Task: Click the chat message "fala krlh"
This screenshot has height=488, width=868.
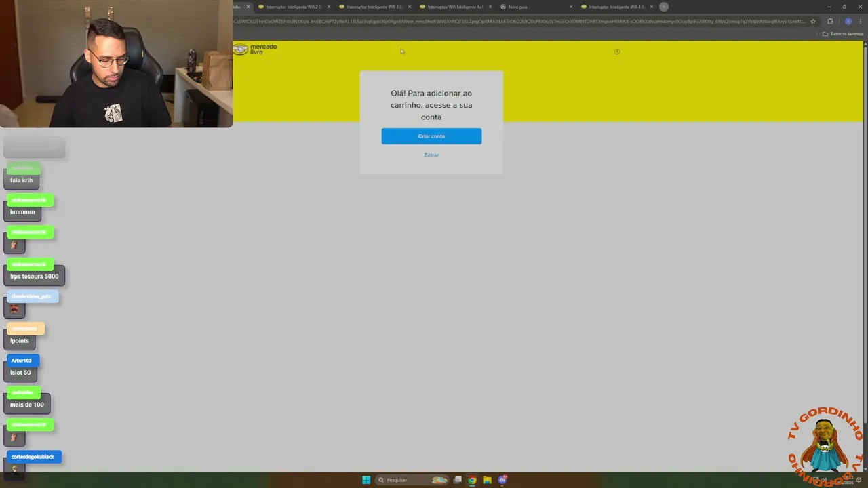Action: [x=22, y=180]
